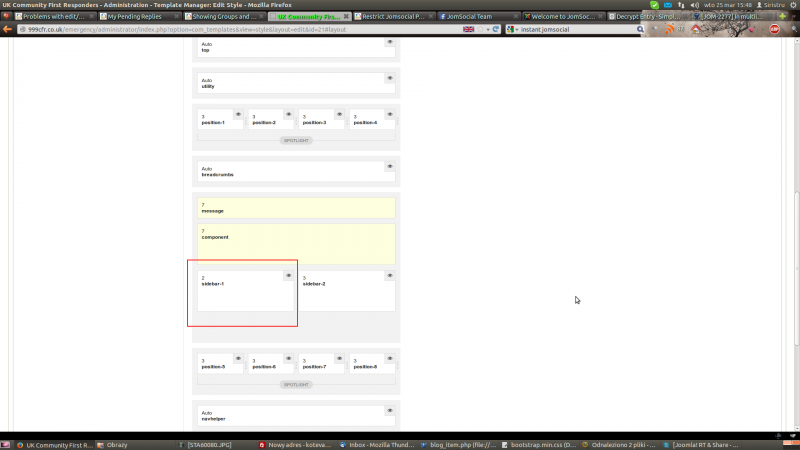Click the eye icon on utility row

point(389,77)
